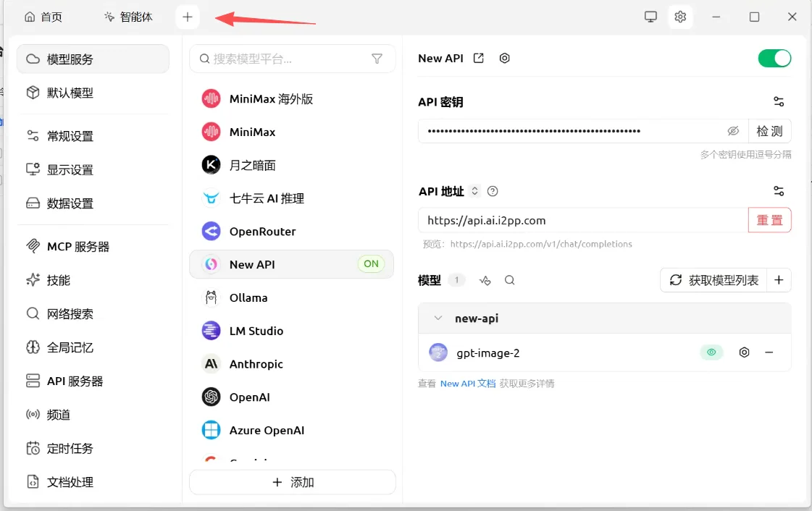Select the MiniMax provider
The image size is (812, 511).
pos(292,132)
